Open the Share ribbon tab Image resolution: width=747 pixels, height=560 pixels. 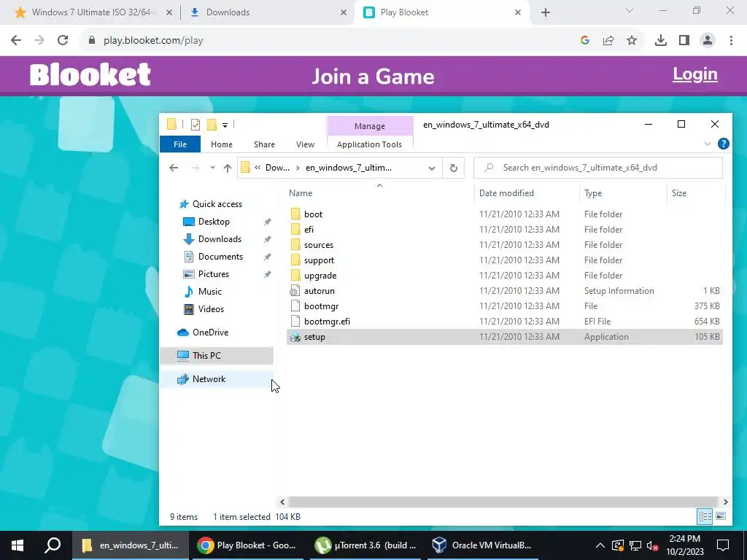pos(264,144)
